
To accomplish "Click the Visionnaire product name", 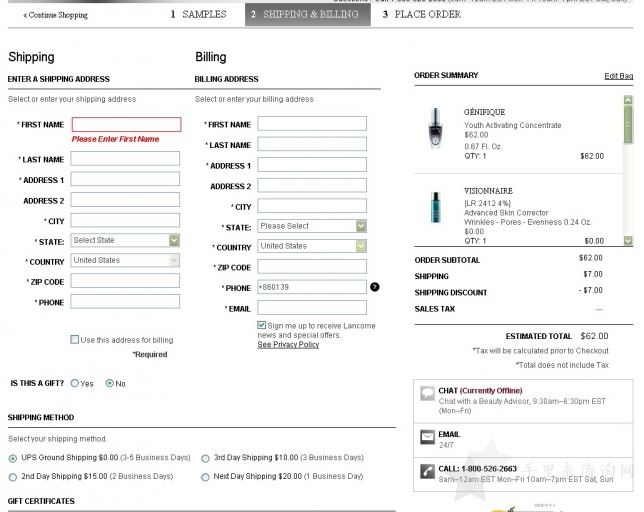I will (488, 191).
